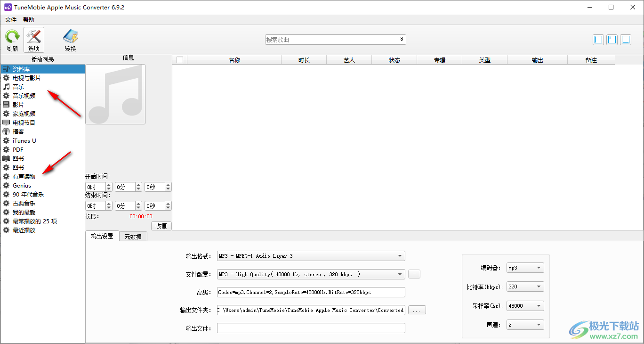The image size is (644, 344).
Task: Open 家庭视频 playlist
Action: pos(43,114)
